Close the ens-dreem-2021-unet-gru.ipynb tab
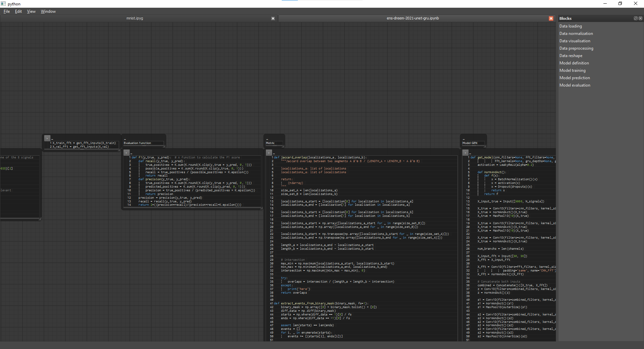The image size is (644, 349). tap(551, 18)
